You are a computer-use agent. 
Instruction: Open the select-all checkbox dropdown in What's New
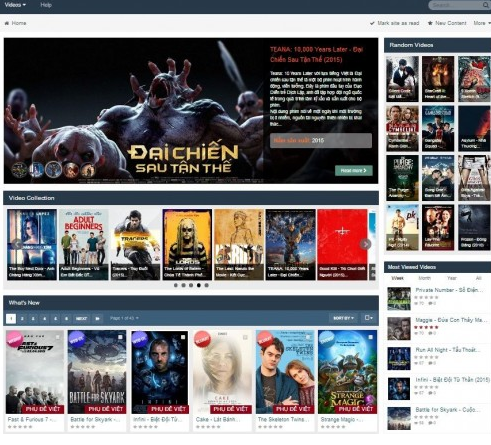pyautogui.click(x=368, y=318)
